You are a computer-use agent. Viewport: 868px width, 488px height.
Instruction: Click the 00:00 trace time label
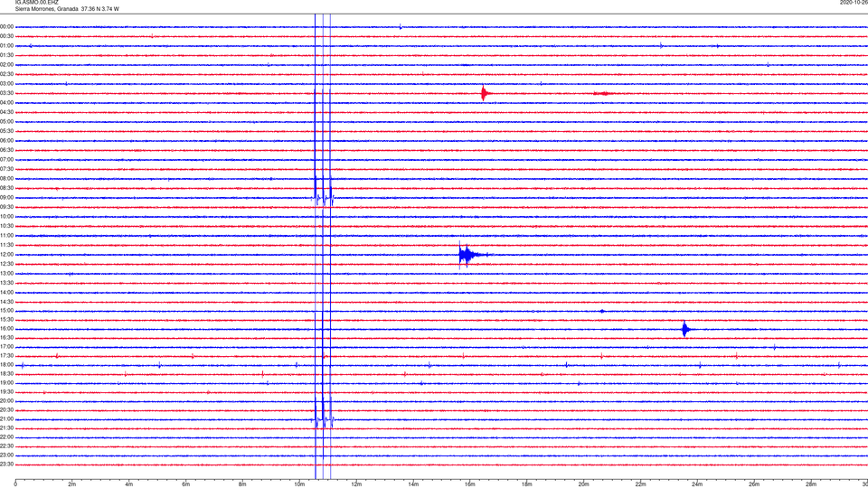coord(6,26)
